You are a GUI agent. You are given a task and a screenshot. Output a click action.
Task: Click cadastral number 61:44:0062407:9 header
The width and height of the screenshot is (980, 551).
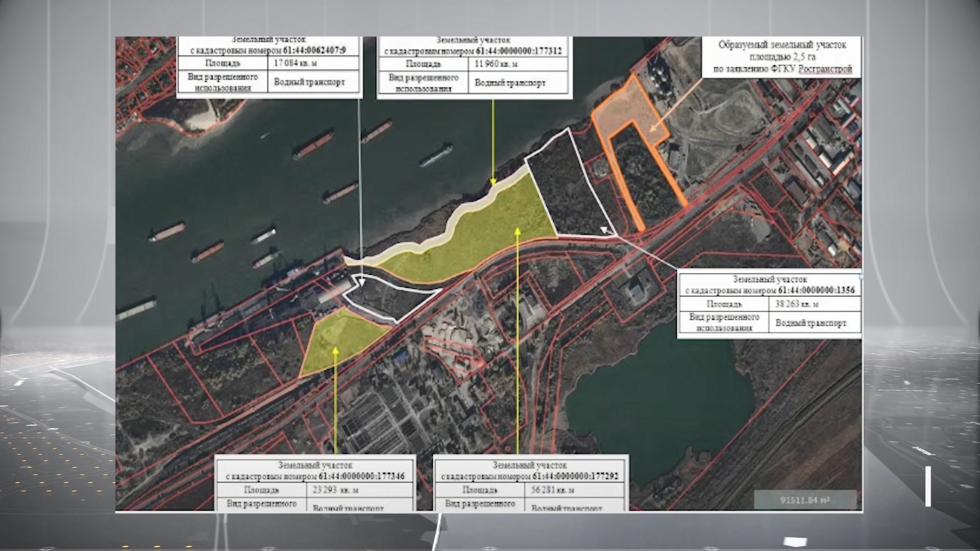tap(268, 46)
